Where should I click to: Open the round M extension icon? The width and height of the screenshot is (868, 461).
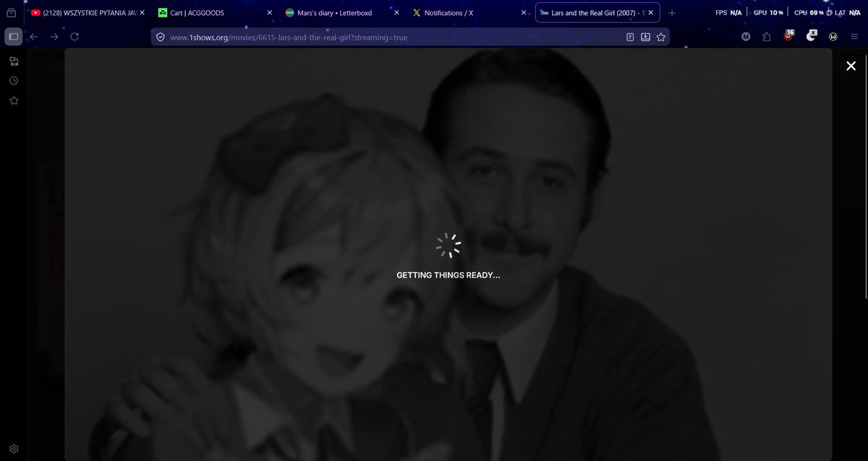pos(746,37)
